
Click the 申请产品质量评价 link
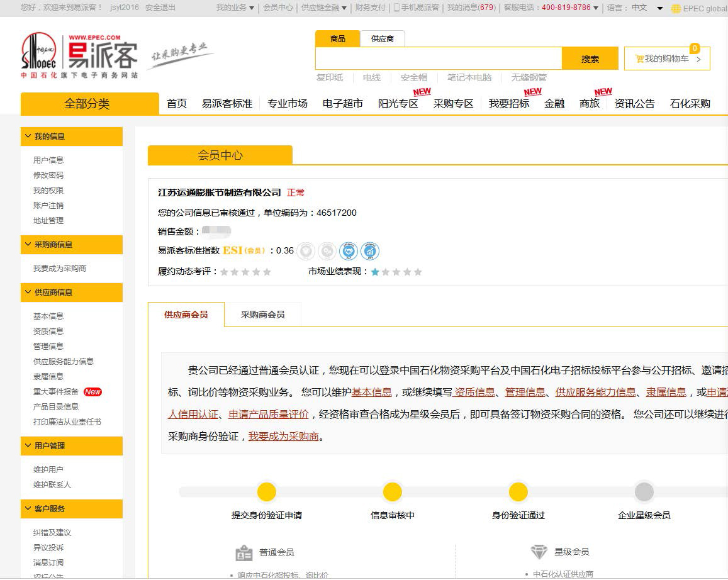coord(268,414)
